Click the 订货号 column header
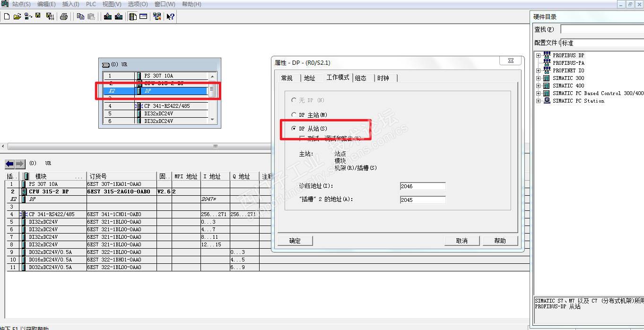Image resolution: width=644 pixels, height=330 pixels. [x=122, y=176]
